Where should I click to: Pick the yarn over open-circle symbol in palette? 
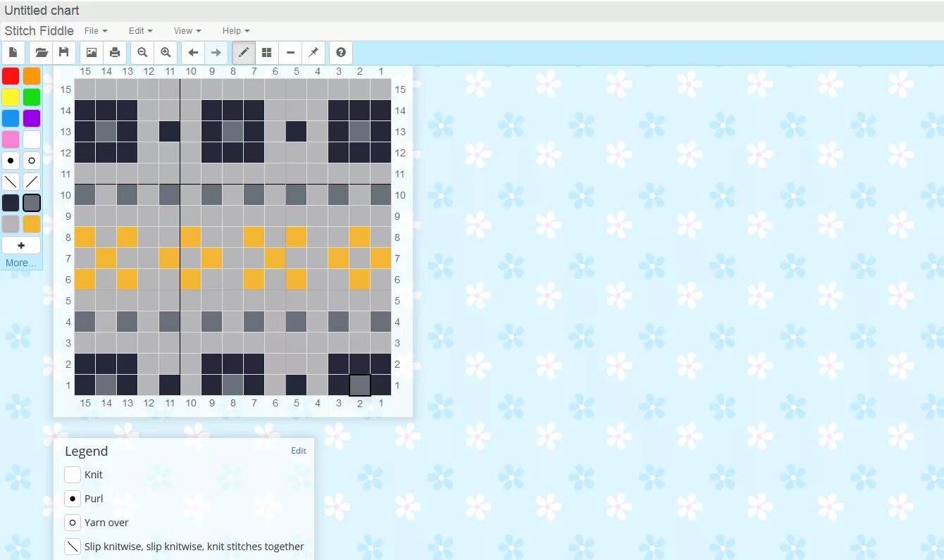click(x=32, y=161)
